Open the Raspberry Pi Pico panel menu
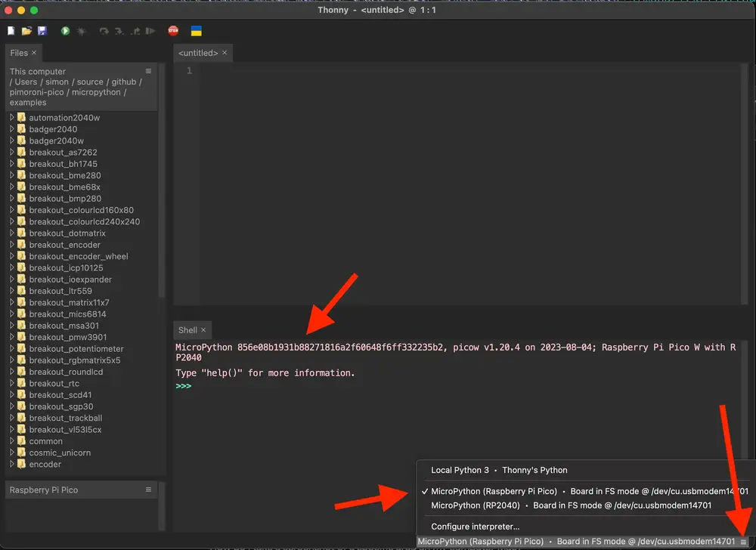 [150, 490]
